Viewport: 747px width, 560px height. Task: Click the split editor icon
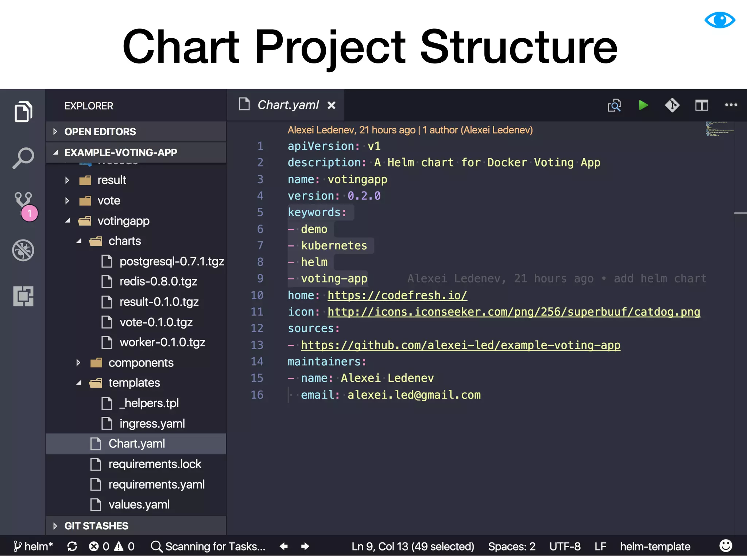pos(701,106)
